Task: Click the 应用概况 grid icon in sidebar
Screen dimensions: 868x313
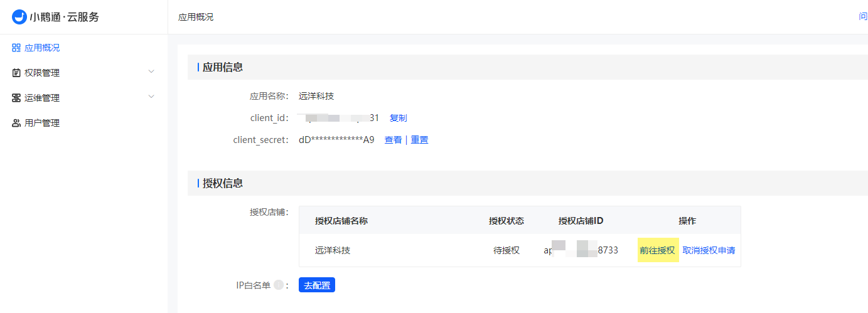Action: coord(16,48)
